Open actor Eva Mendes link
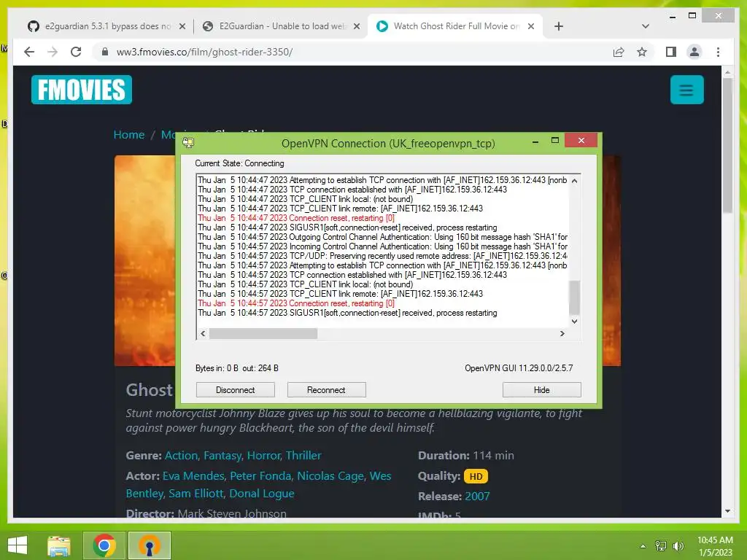This screenshot has width=747, height=560. 193,475
